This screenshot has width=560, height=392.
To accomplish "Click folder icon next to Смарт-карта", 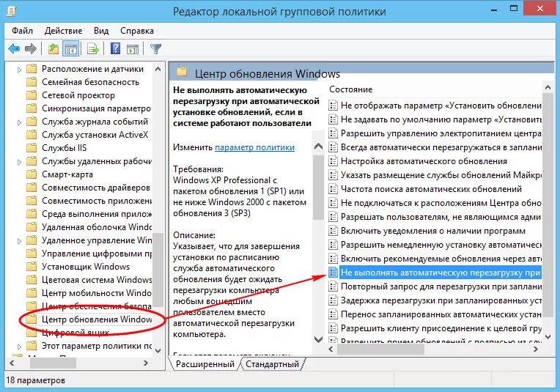I will tap(32, 174).
